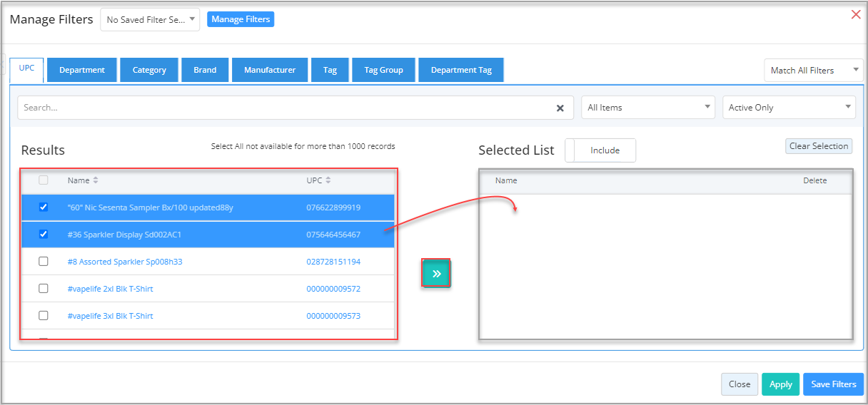Open the #vapelife 2xl Blk T-Shirt link

[110, 289]
